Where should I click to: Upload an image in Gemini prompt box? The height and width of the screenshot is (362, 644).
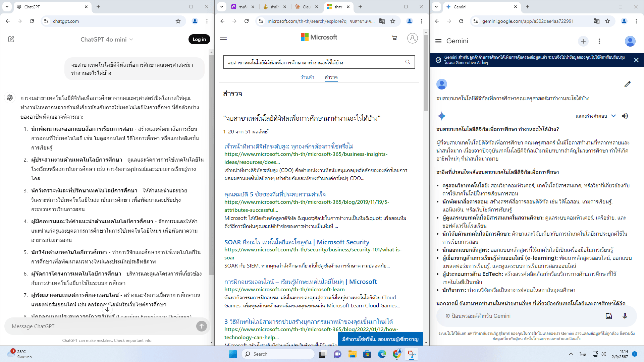609,316
